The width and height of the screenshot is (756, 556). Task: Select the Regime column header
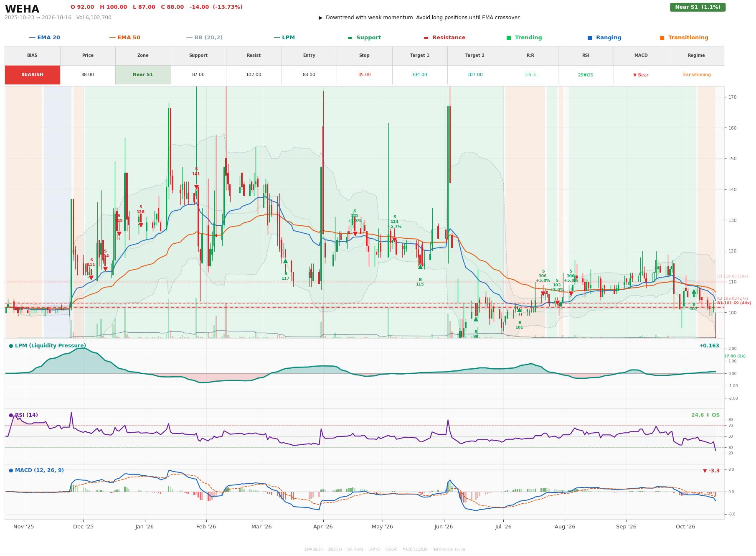click(696, 56)
